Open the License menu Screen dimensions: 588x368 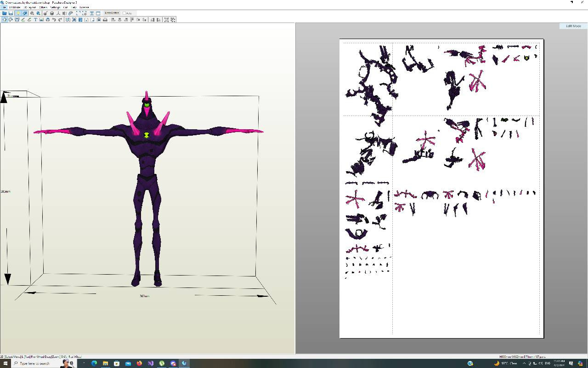coord(84,7)
